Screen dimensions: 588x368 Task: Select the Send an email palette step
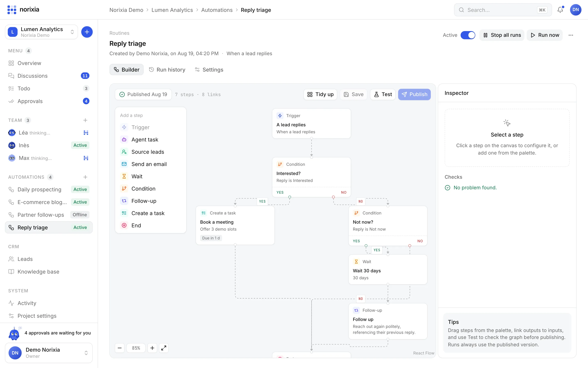[x=151, y=164]
